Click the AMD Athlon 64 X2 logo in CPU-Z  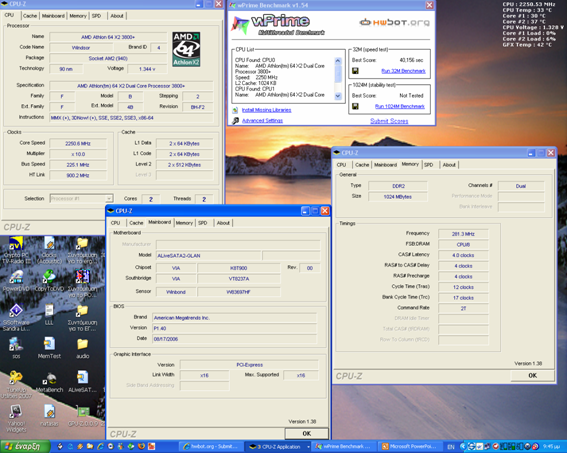coord(186,49)
